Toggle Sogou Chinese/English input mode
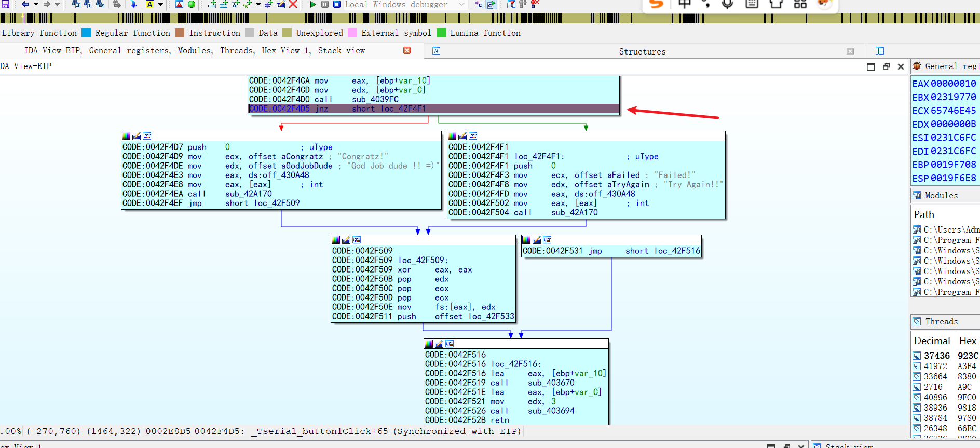The height and width of the screenshot is (448, 980). 685,4
